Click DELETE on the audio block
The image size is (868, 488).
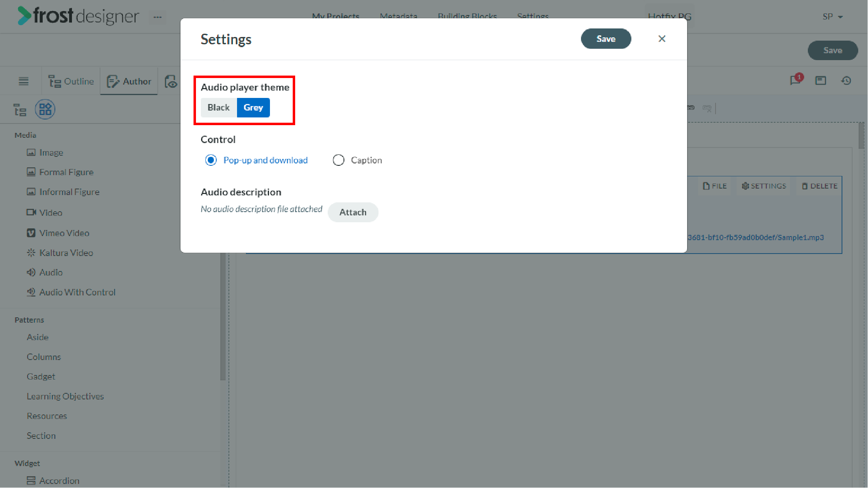(x=820, y=186)
